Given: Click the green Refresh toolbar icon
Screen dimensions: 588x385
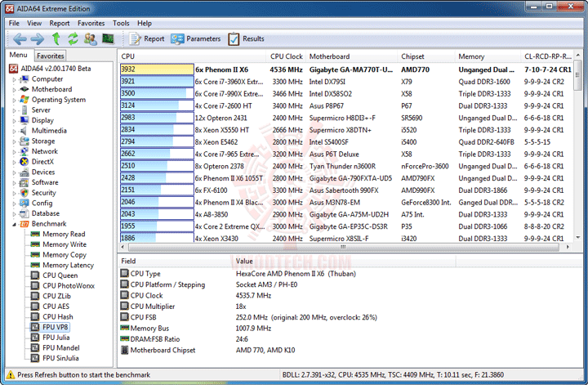Looking at the screenshot, I should point(73,38).
